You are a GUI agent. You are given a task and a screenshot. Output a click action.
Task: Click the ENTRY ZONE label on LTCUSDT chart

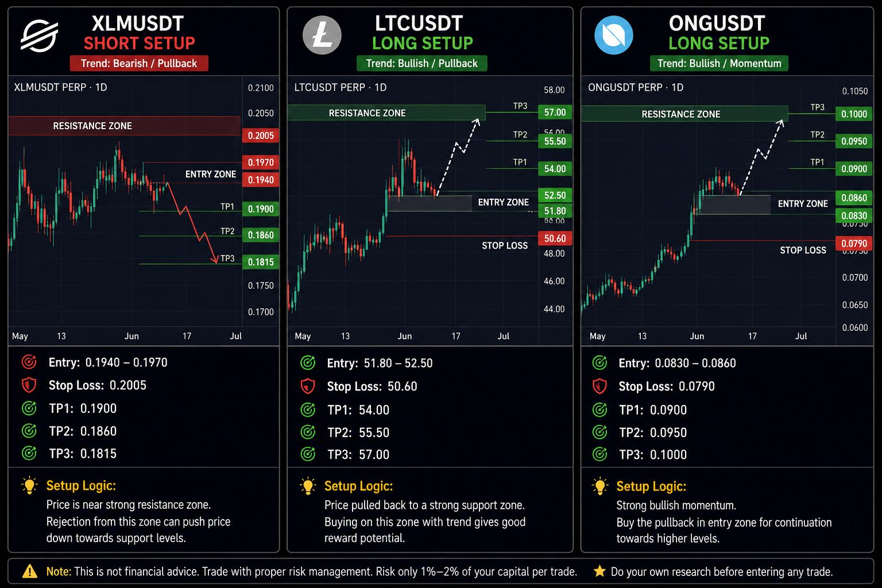(x=504, y=202)
